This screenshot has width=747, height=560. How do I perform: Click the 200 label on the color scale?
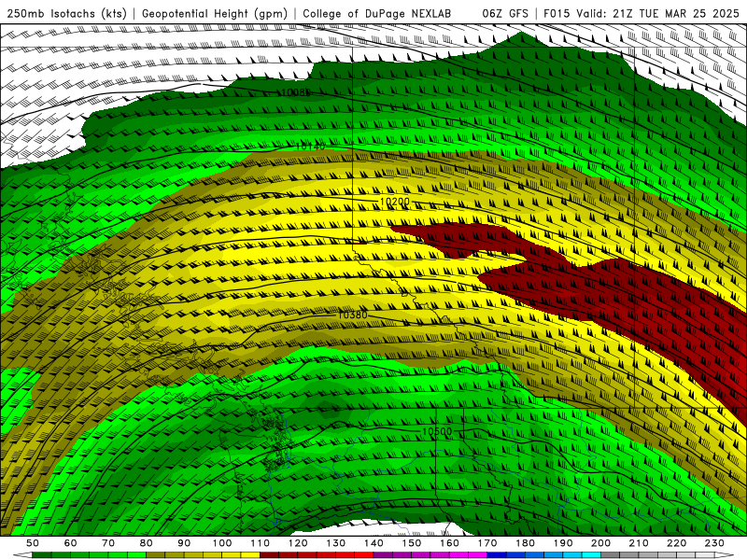coord(600,543)
